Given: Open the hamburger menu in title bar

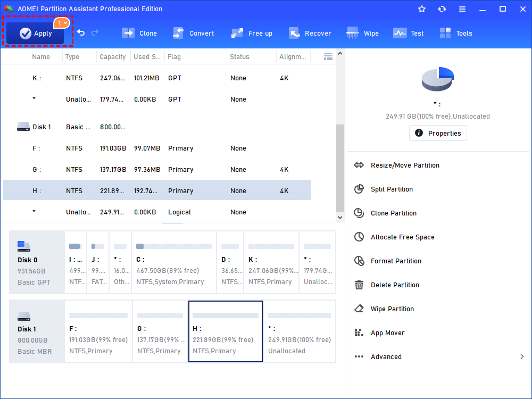Looking at the screenshot, I should click(x=462, y=9).
